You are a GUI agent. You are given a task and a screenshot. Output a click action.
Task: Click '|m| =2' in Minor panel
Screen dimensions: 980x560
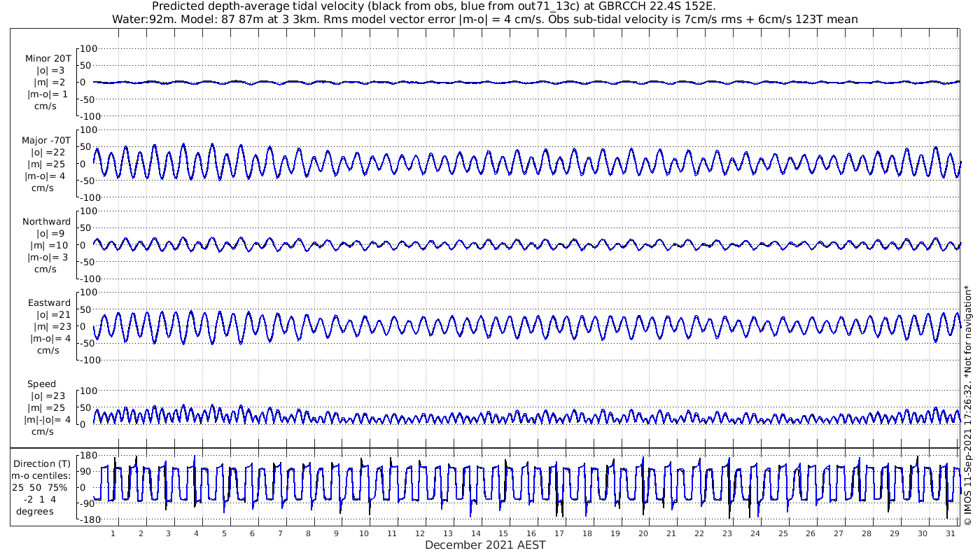coord(49,83)
